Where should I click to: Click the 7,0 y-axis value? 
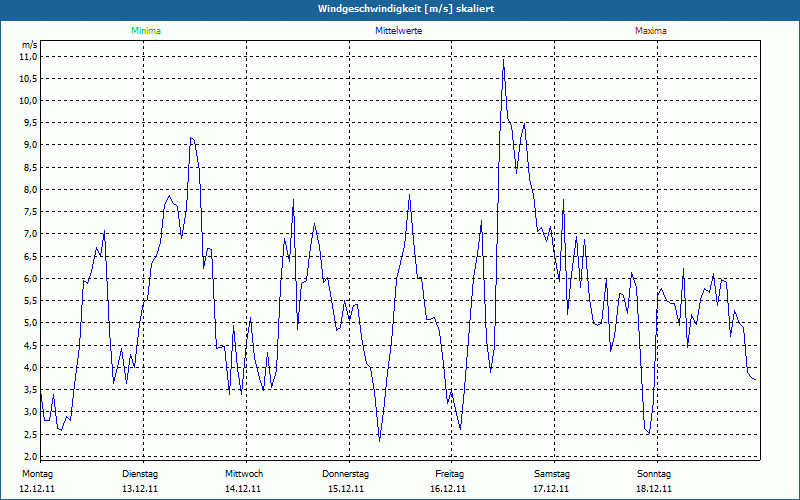[30, 234]
